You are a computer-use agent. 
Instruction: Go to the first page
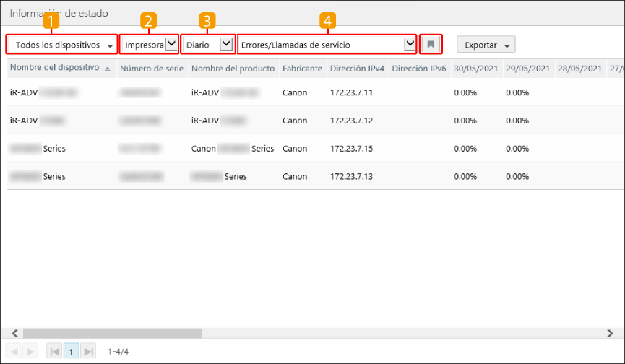point(54,351)
